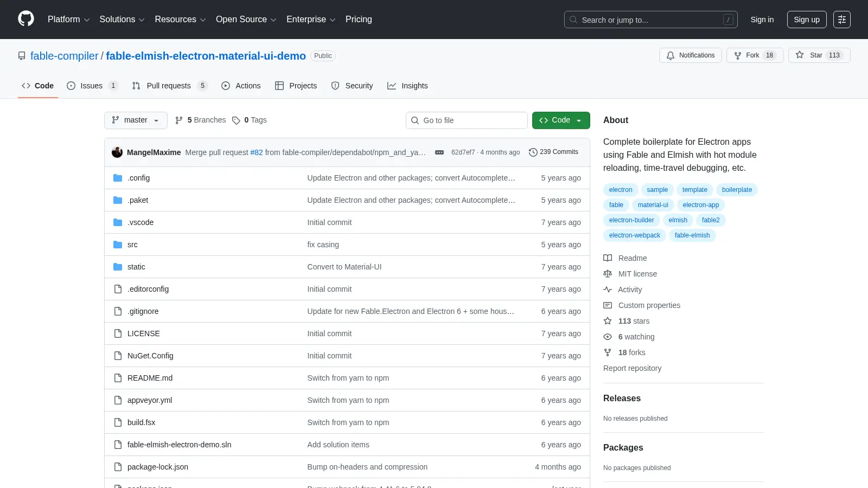Click the Search or jump to field
The width and height of the screenshot is (868, 488).
[x=651, y=20]
